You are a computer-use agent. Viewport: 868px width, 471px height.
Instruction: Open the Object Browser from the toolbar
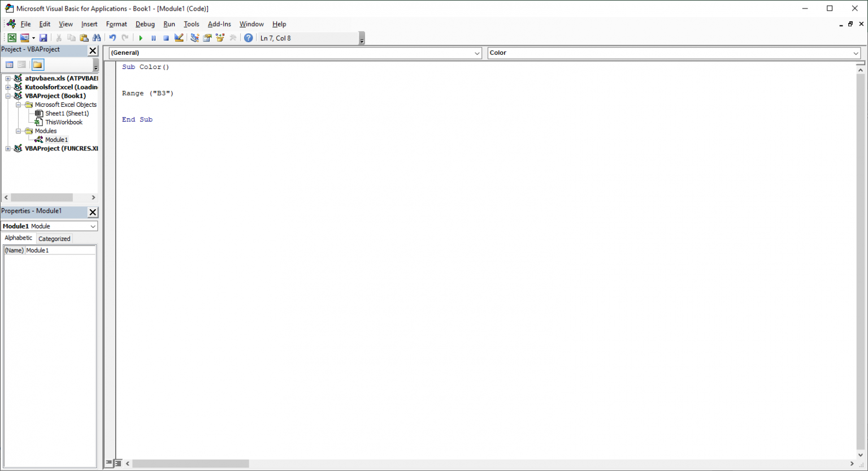tap(220, 37)
